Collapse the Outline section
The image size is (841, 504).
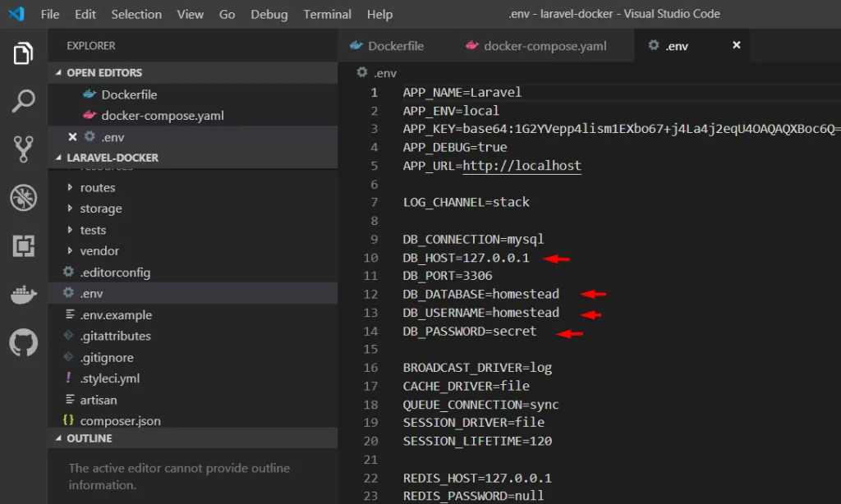tap(58, 438)
